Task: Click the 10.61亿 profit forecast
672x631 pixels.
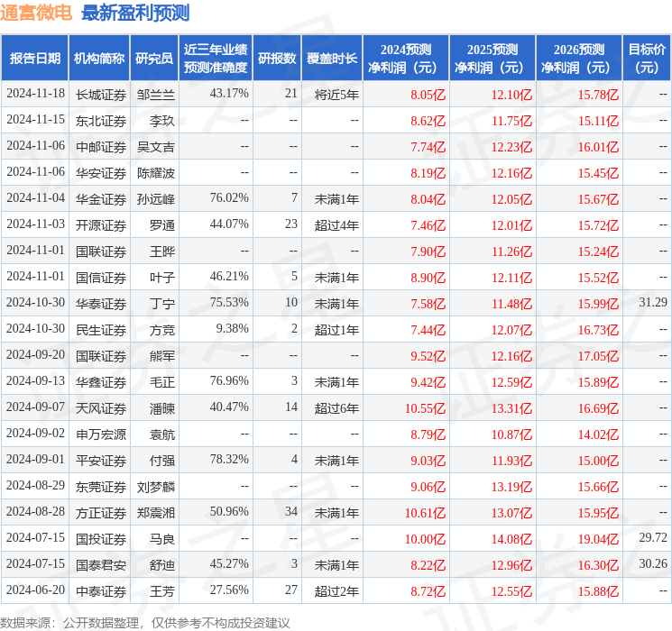Action: coord(425,513)
